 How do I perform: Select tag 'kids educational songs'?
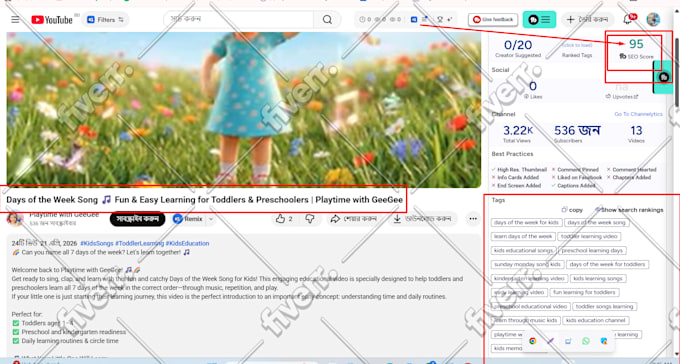pos(523,250)
